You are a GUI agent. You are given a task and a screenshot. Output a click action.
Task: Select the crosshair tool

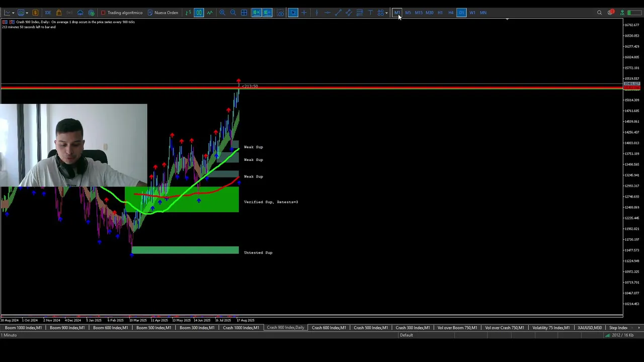pyautogui.click(x=304, y=13)
